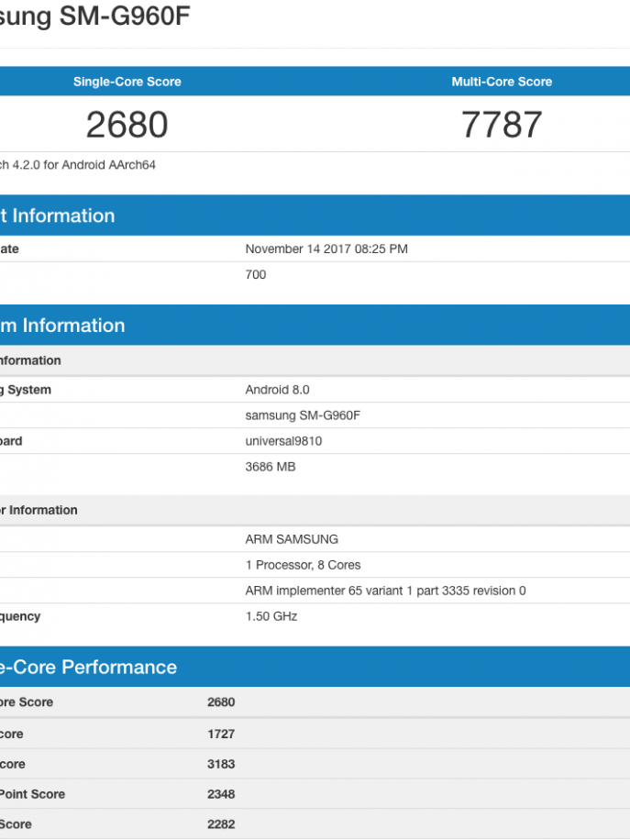This screenshot has width=630, height=840.
Task: Select the 2348 floating point score value
Action: point(221,794)
